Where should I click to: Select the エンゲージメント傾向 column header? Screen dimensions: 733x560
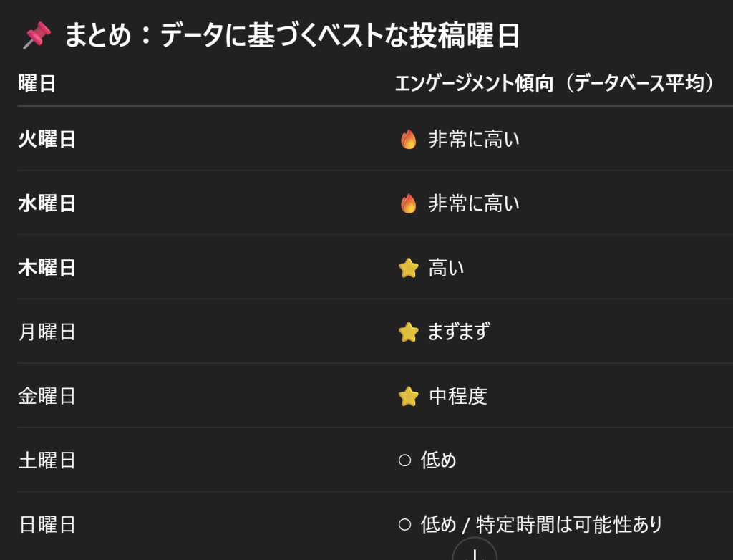(x=555, y=84)
